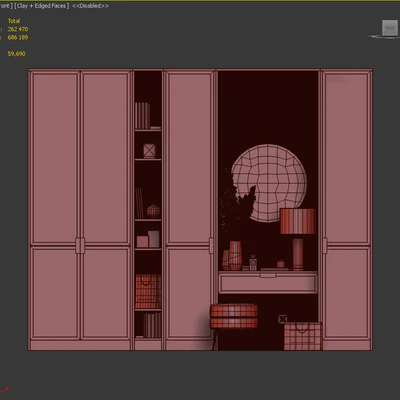Select the far-right upper wardrobe door
Screen dimensions: 400x400
347,158
